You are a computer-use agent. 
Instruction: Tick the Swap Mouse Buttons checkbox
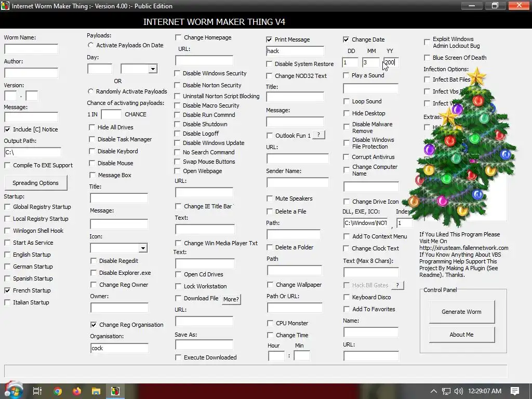click(x=177, y=162)
